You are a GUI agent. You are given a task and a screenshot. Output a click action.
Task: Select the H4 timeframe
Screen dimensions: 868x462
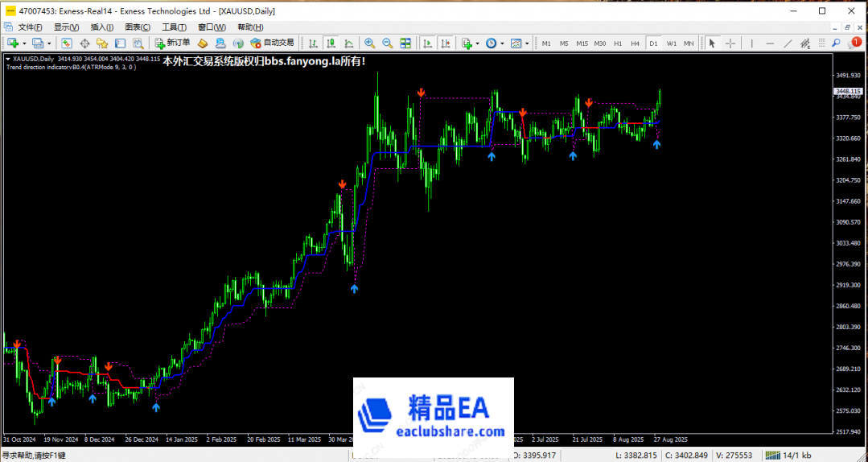636,43
